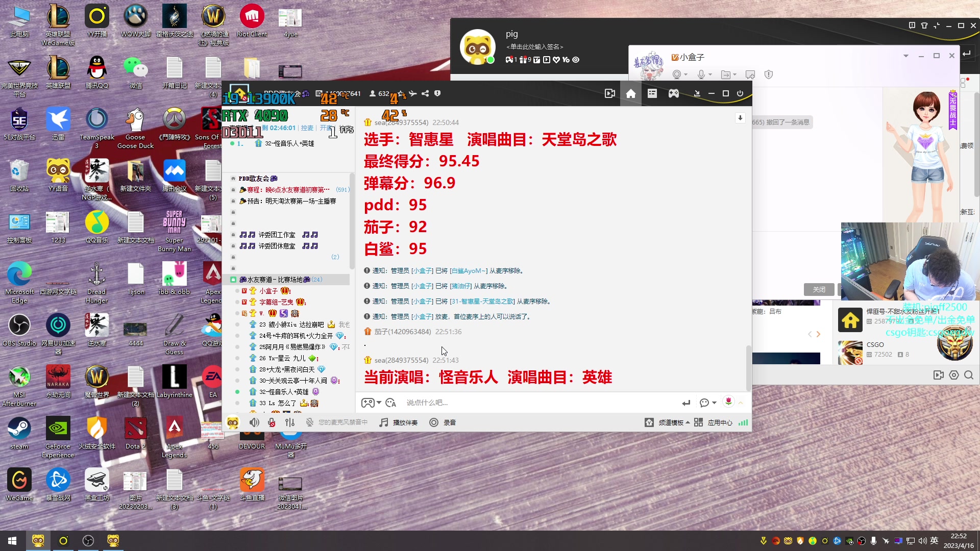Click the report shield icon in channel header

click(437, 94)
